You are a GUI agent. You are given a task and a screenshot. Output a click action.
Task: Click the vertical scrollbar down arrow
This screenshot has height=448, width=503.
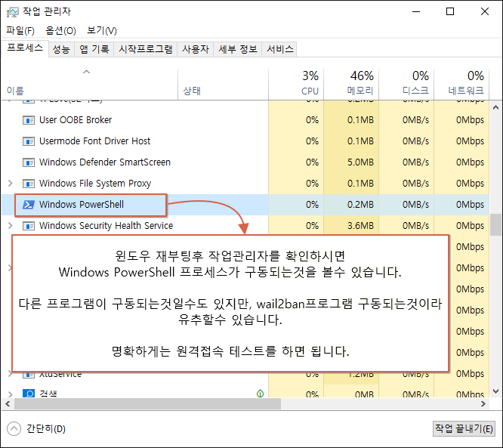(x=495, y=391)
